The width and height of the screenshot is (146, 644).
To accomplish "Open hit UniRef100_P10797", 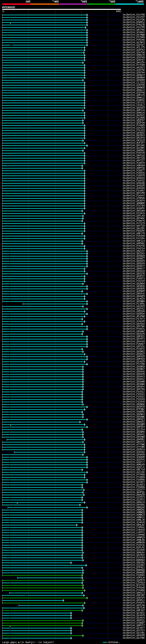I will tap(134, 17).
